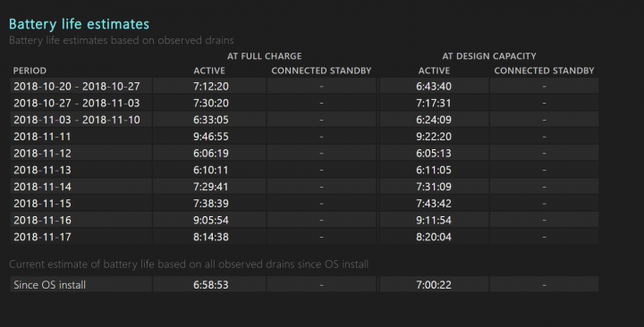
Task: Click the 7:12:20 active time cell
Action: [211, 86]
